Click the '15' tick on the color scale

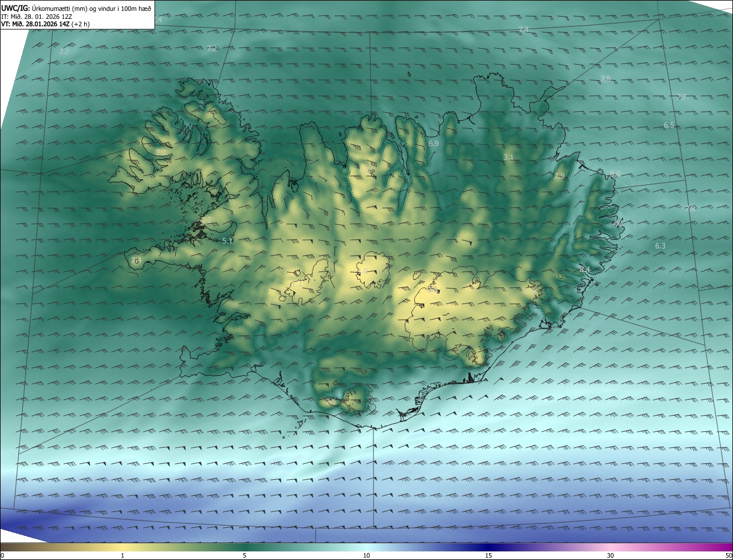[488, 555]
